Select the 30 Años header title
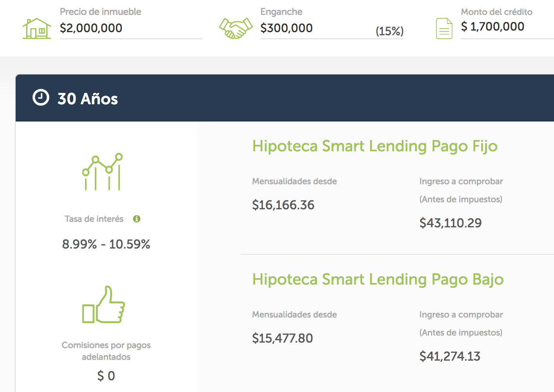Screen dimensions: 554x392 click(x=88, y=99)
